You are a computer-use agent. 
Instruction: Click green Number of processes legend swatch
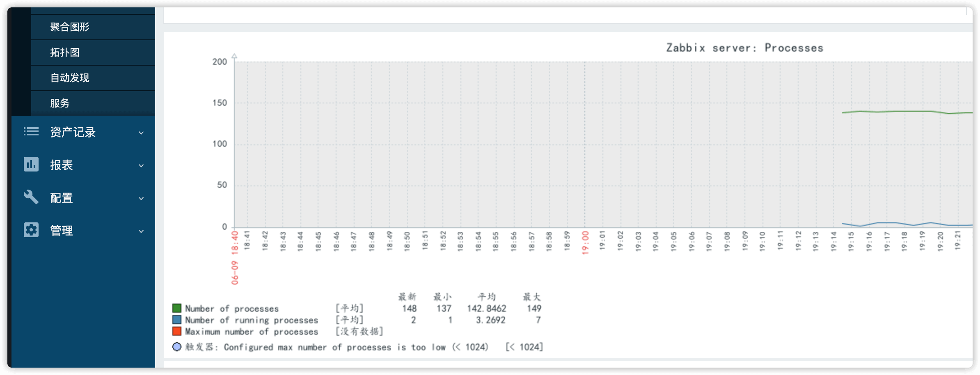(x=177, y=308)
